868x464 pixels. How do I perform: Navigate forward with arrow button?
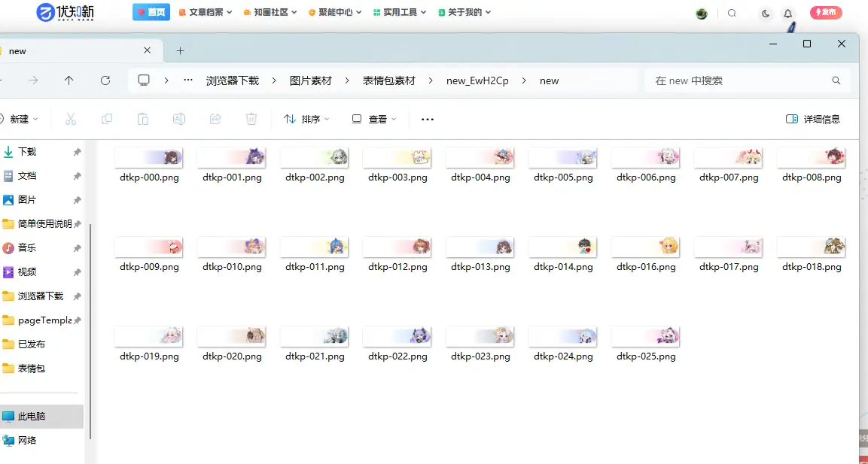coord(33,80)
